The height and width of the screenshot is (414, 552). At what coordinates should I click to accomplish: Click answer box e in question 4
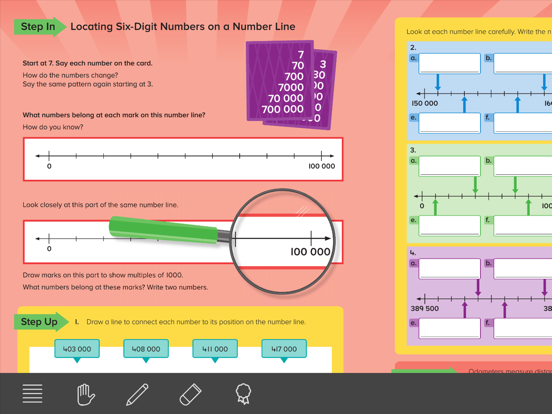(x=450, y=328)
